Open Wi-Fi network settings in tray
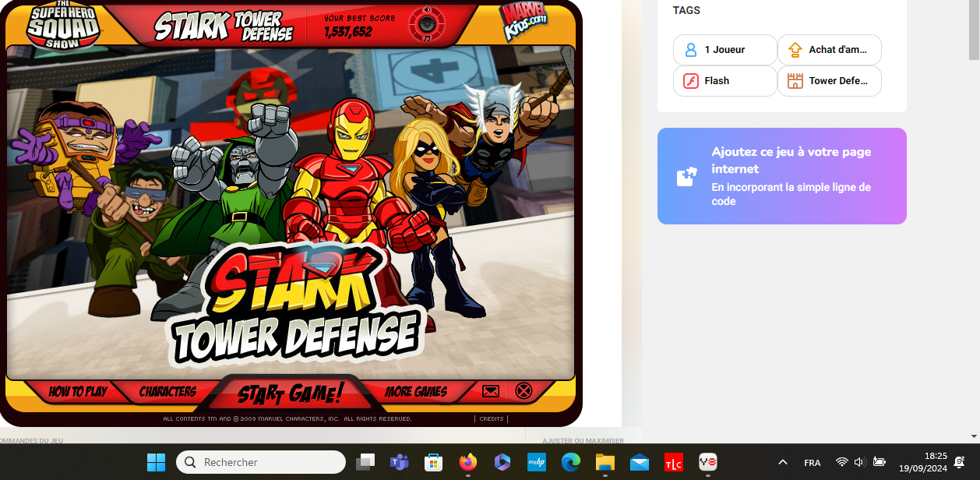 click(x=841, y=462)
